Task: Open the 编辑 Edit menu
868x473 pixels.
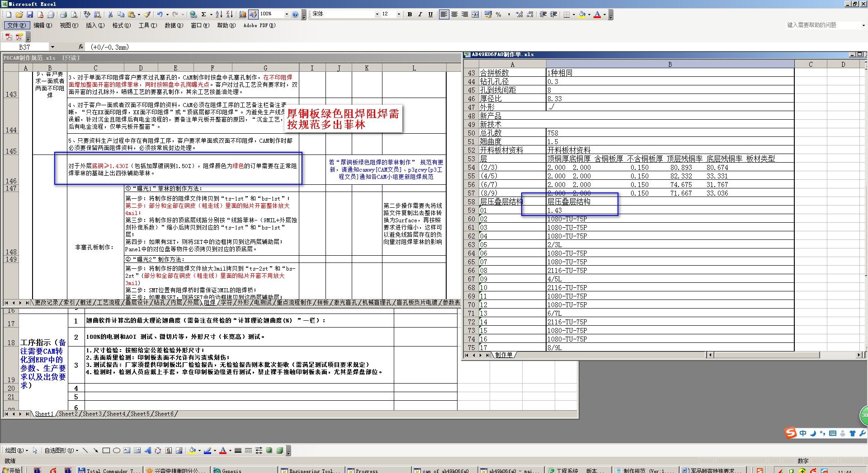Action: (x=43, y=25)
